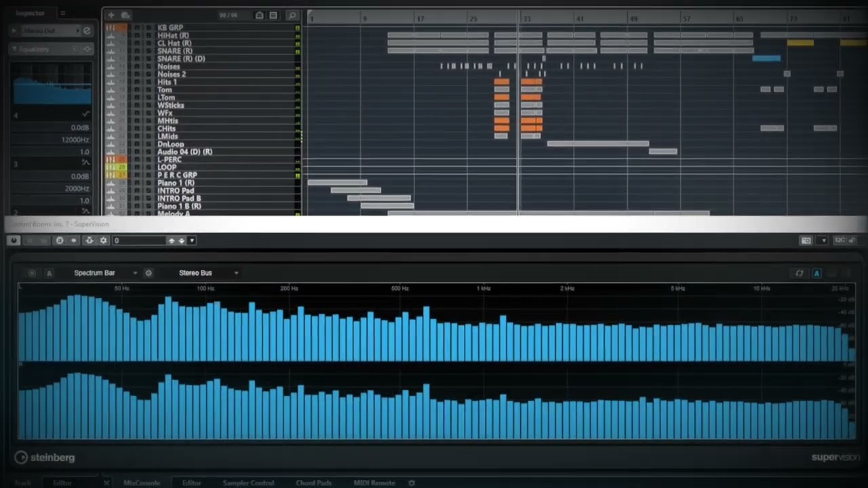Click the preset name field showing 0

point(139,241)
